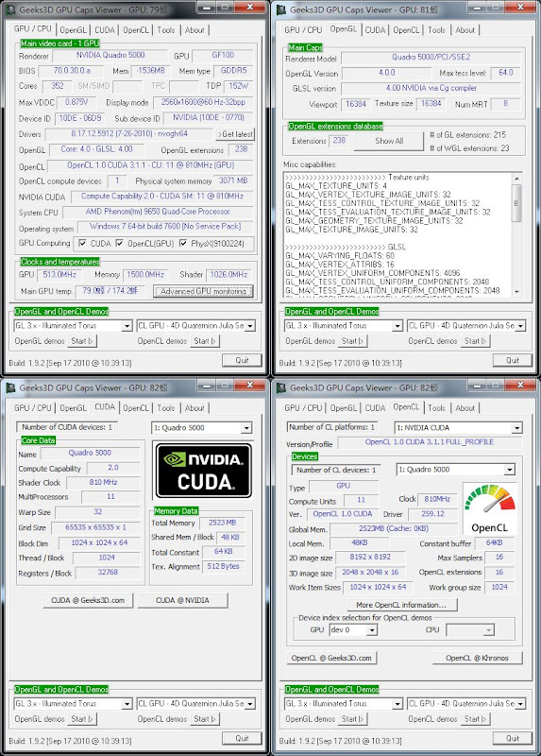
Task: Click More OpenCL information button
Action: 402,605
